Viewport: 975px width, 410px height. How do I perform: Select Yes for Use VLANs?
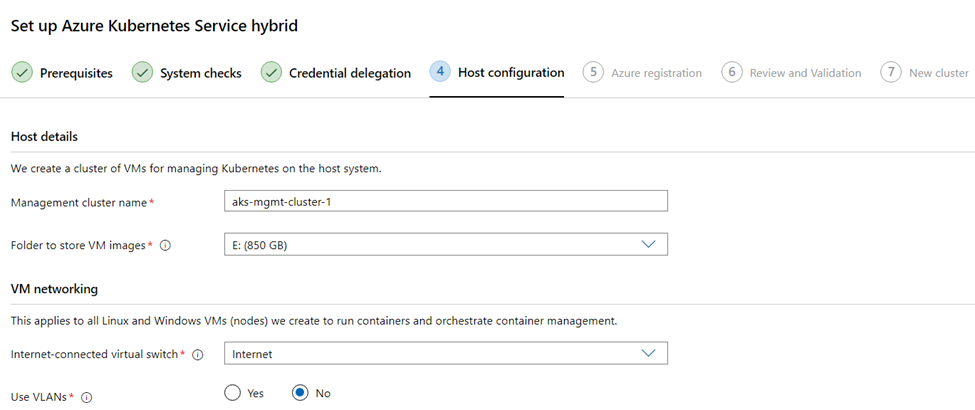[232, 393]
